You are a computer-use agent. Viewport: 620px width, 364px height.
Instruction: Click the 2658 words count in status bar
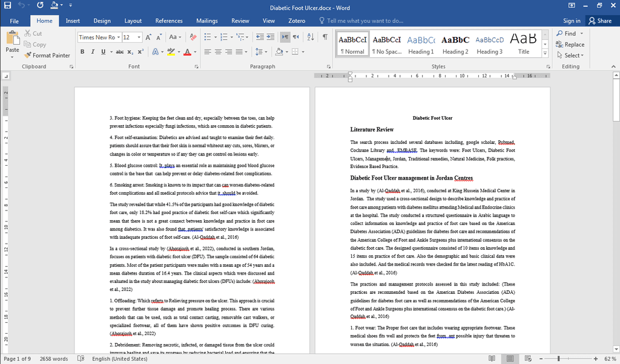click(54, 359)
